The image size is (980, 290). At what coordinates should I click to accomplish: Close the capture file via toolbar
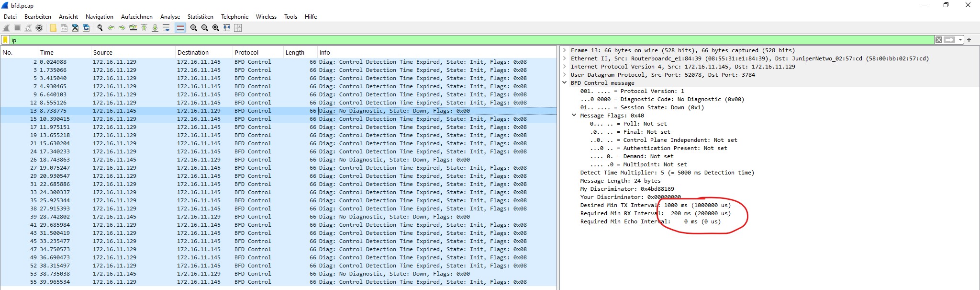[x=75, y=28]
